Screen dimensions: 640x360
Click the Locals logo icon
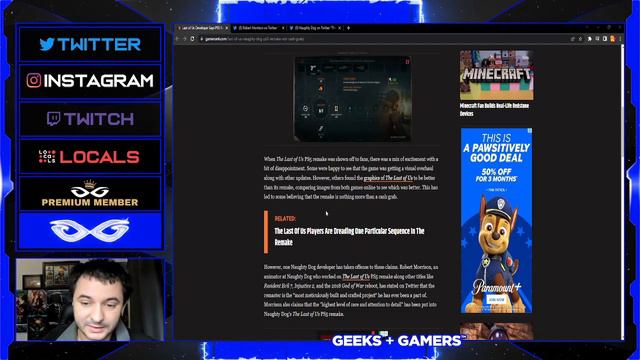47,156
